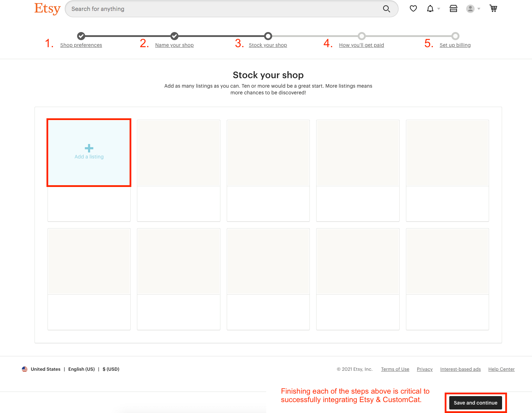The width and height of the screenshot is (532, 413).
Task: Click the Privacy link
Action: tap(425, 369)
